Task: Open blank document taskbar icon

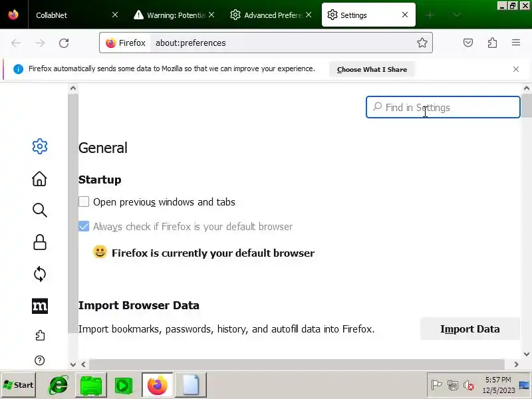Action: point(191,385)
